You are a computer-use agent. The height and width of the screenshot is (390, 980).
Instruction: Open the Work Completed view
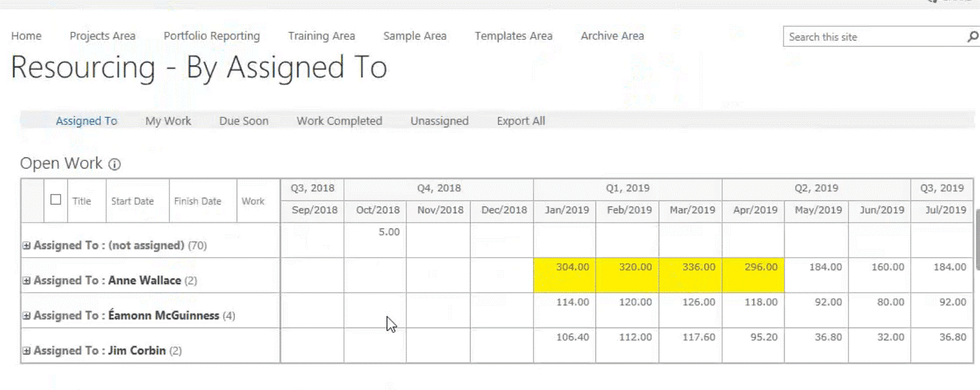(x=339, y=121)
